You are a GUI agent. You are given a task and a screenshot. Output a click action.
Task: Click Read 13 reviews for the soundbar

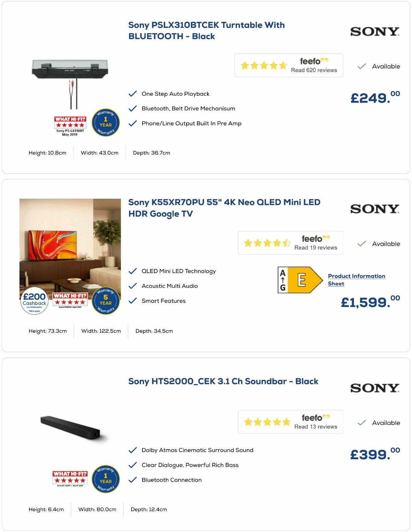315,427
